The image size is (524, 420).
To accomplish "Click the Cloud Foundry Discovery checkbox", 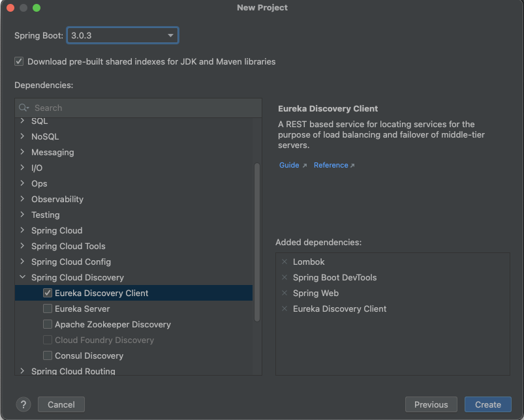I will pyautogui.click(x=48, y=340).
